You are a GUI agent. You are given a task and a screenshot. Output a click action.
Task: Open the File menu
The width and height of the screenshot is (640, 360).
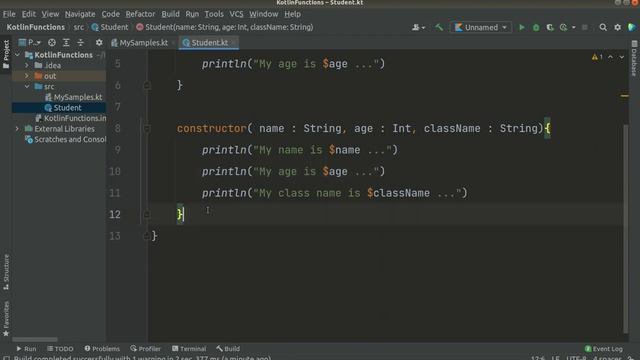[x=9, y=14]
